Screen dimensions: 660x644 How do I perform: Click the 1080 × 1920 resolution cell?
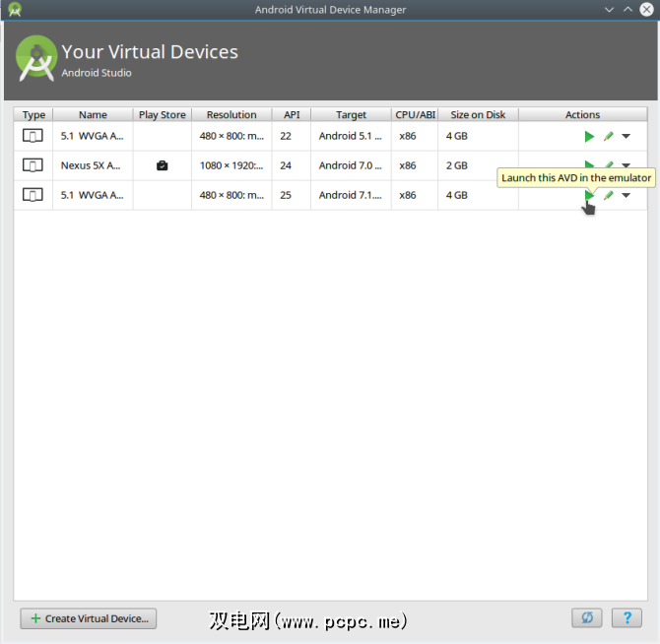click(231, 165)
